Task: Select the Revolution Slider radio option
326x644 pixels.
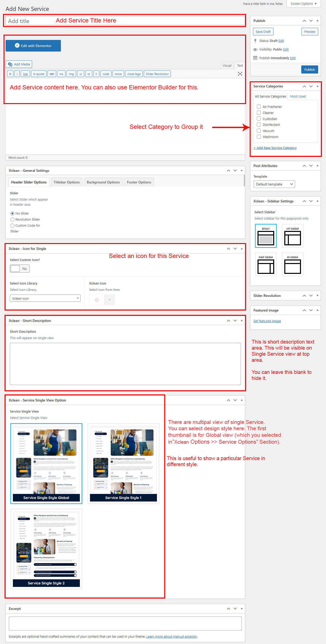Action: [12, 220]
